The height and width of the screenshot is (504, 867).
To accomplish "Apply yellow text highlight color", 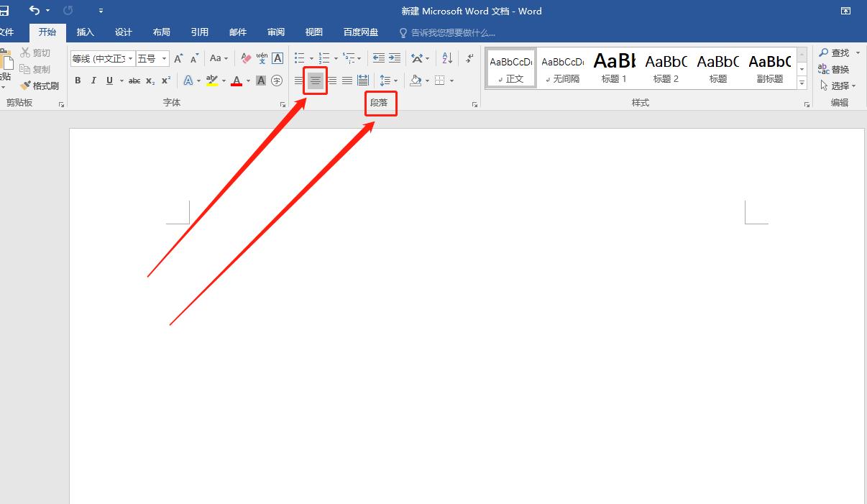I will 212,81.
